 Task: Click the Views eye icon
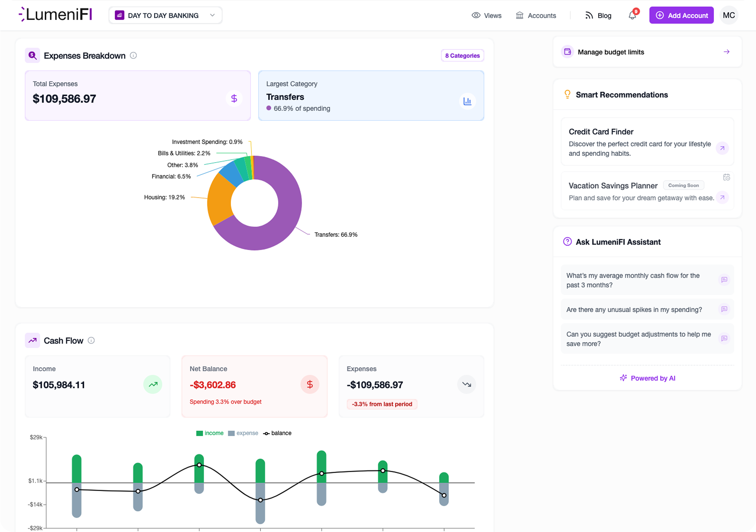[x=476, y=15]
